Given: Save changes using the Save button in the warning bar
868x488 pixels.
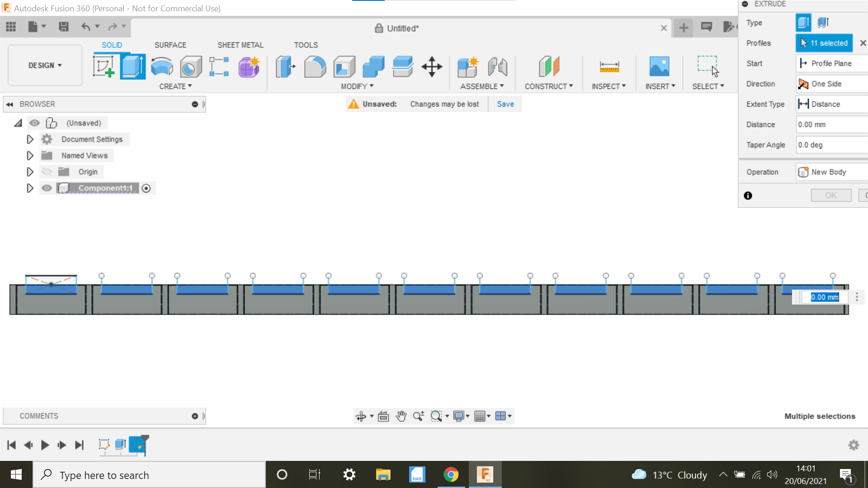Looking at the screenshot, I should click(505, 104).
